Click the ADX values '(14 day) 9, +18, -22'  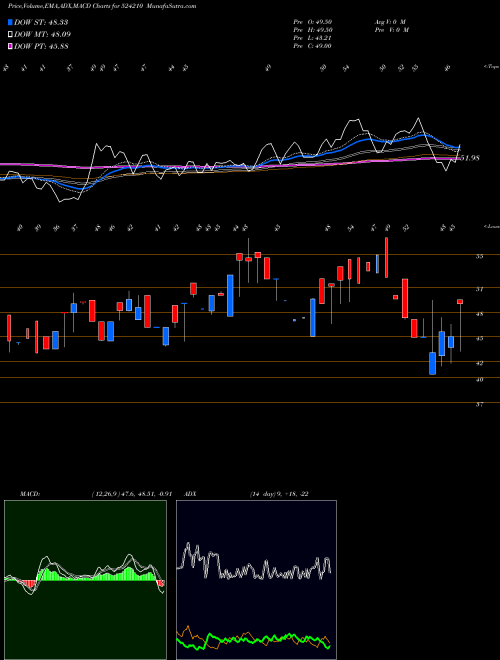tap(279, 494)
